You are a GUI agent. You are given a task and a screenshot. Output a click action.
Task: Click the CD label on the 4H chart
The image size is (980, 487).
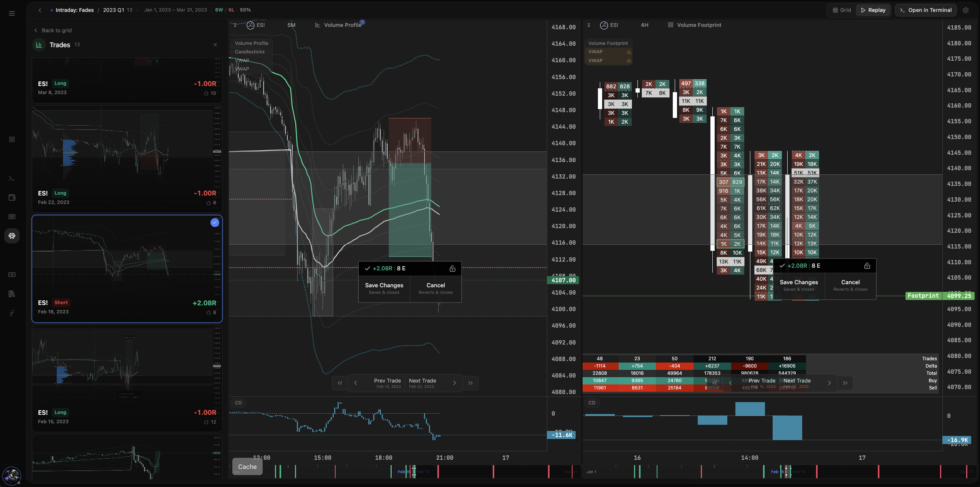click(592, 403)
